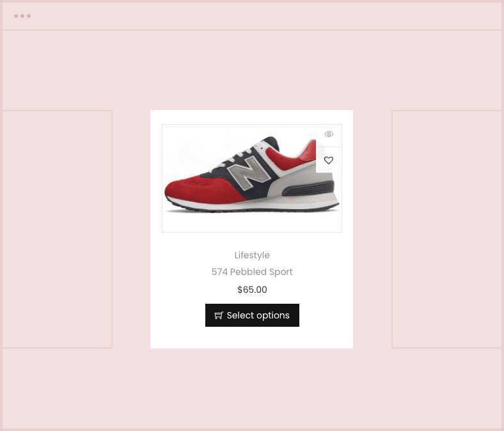Click the third dot in the window bar
Image resolution: width=504 pixels, height=431 pixels.
click(29, 16)
